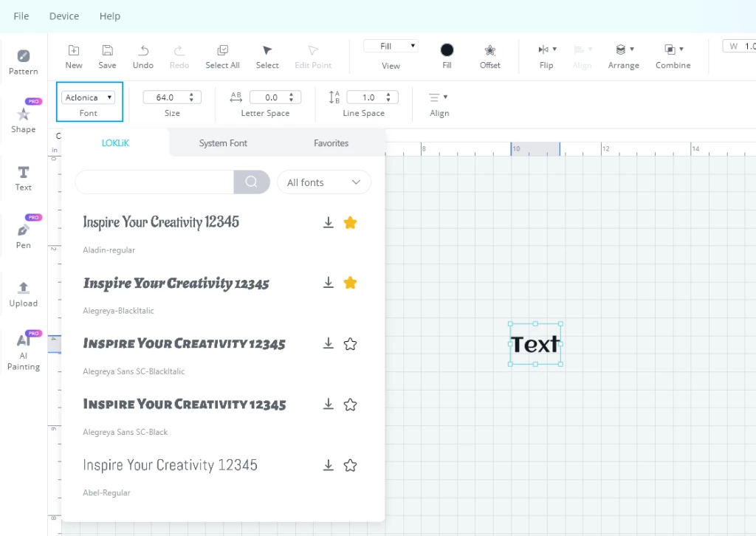The image size is (756, 536).
Task: Open the Help menu
Action: coord(110,16)
